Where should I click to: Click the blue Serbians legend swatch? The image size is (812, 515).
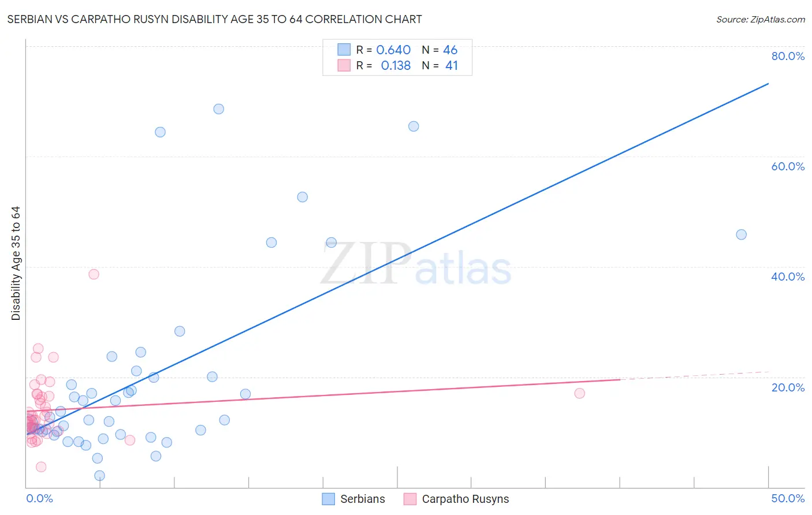coord(329,499)
